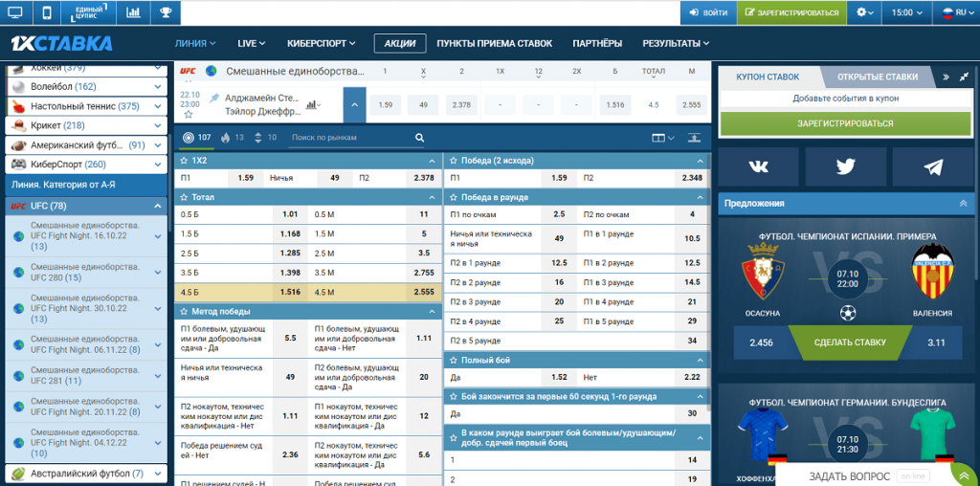
Task: Open the RU language dropdown
Action: (x=954, y=13)
